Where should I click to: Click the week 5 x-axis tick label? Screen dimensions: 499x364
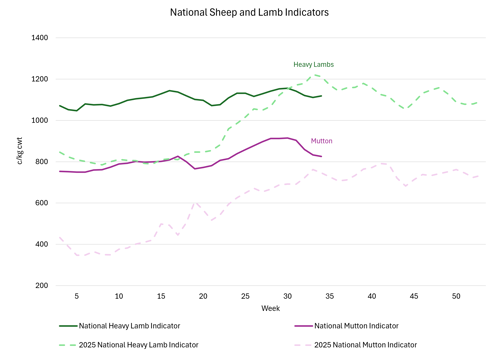tap(77, 296)
